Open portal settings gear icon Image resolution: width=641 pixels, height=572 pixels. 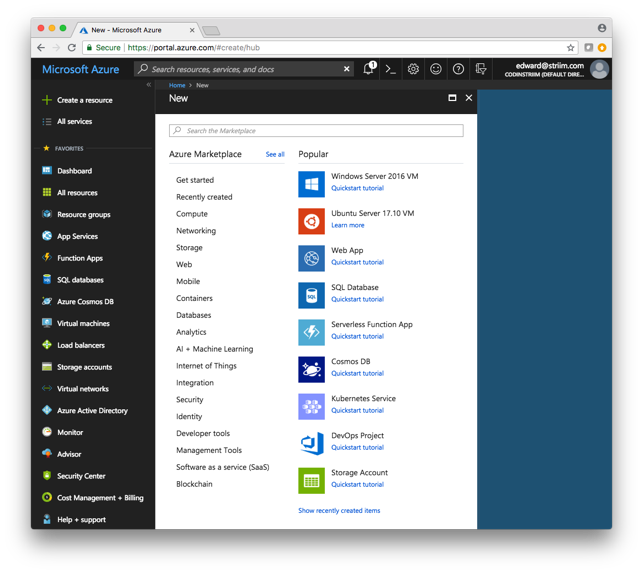tap(413, 69)
